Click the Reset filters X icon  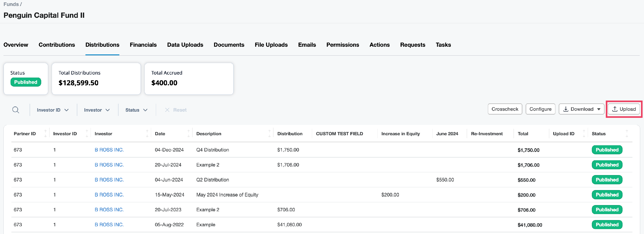click(167, 110)
